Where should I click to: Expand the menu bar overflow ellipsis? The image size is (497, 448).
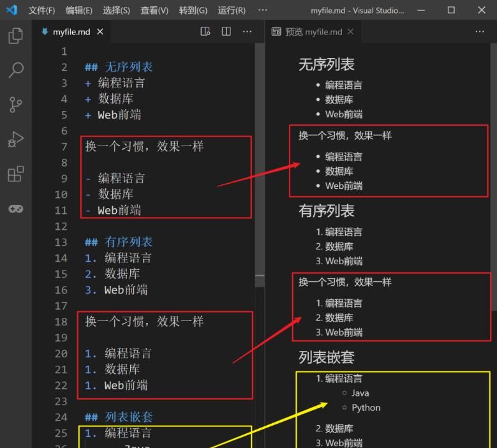pyautogui.click(x=263, y=10)
